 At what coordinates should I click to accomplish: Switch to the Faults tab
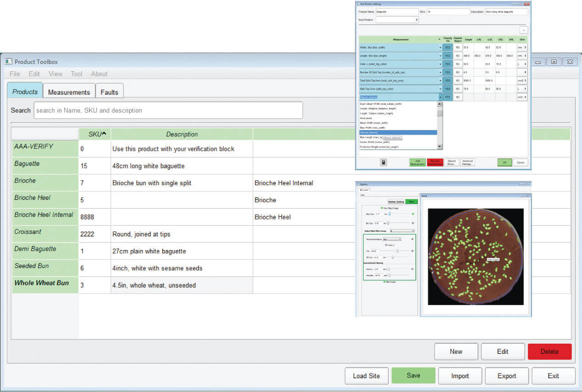[109, 92]
